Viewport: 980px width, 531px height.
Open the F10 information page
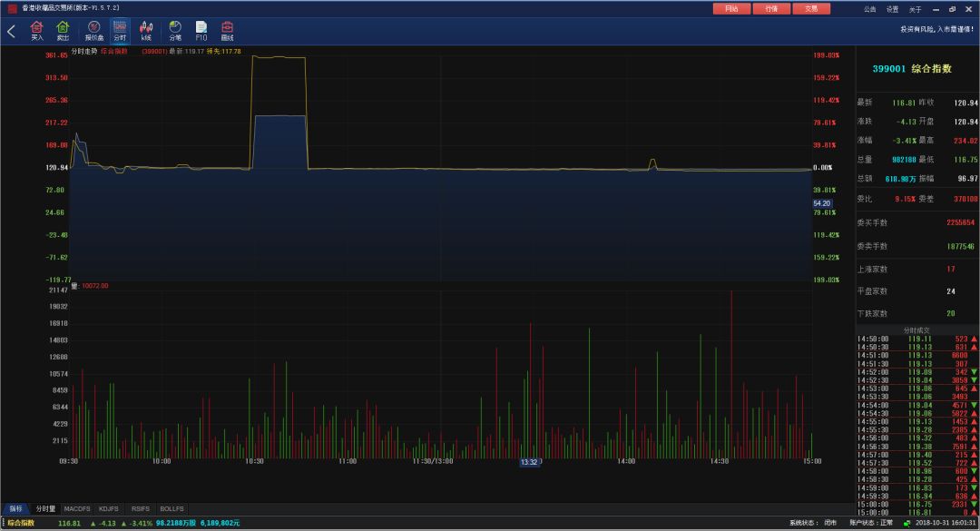[201, 31]
